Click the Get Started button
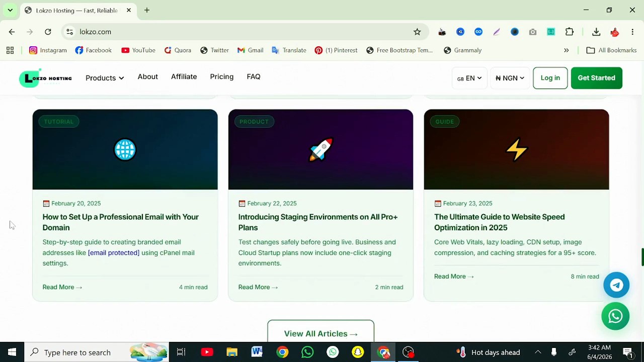The width and height of the screenshot is (644, 362). click(596, 78)
